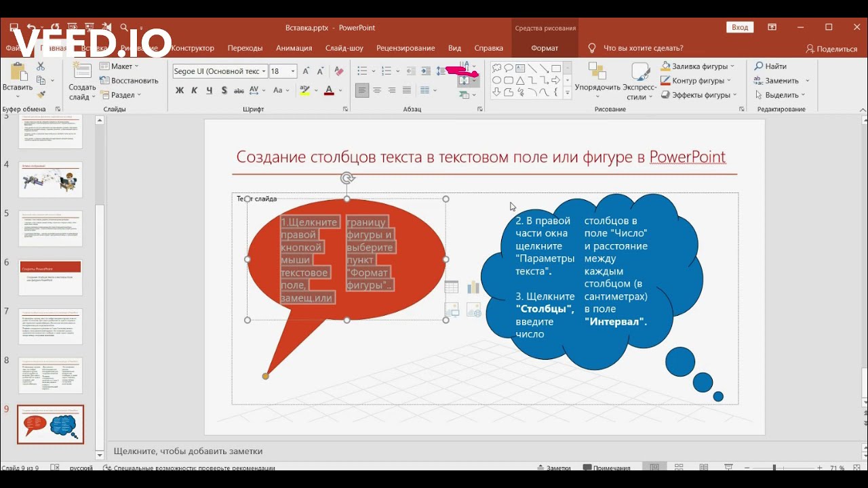Open the Анимация ribbon tab
The width and height of the screenshot is (868, 488).
(294, 48)
